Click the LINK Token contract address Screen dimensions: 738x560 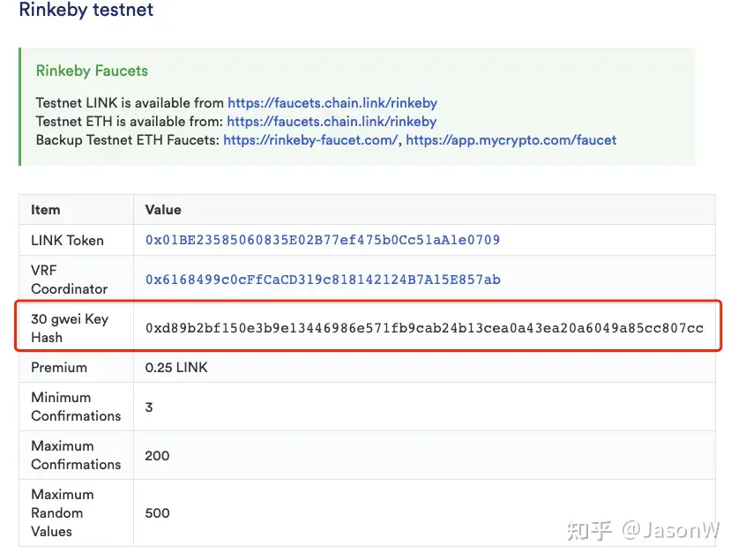[323, 240]
